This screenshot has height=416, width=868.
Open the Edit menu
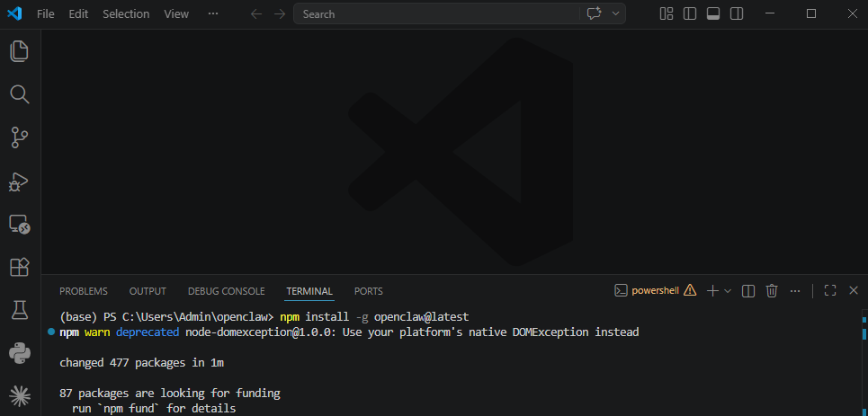[78, 13]
